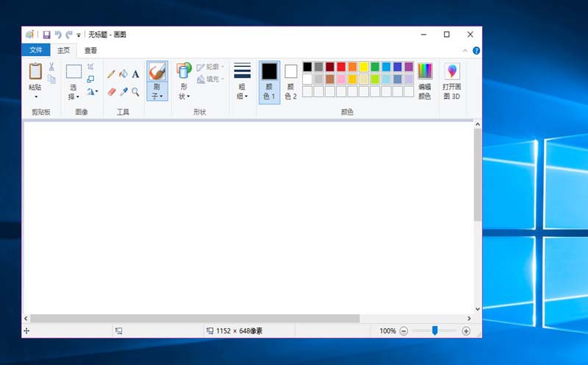Pick the pink color swatch
588x365 pixels.
point(341,79)
